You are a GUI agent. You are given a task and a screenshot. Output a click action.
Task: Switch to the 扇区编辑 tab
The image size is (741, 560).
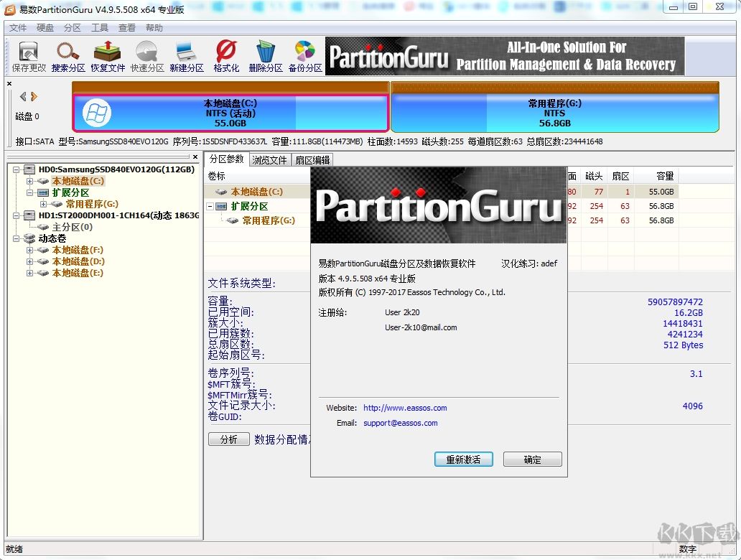(312, 159)
